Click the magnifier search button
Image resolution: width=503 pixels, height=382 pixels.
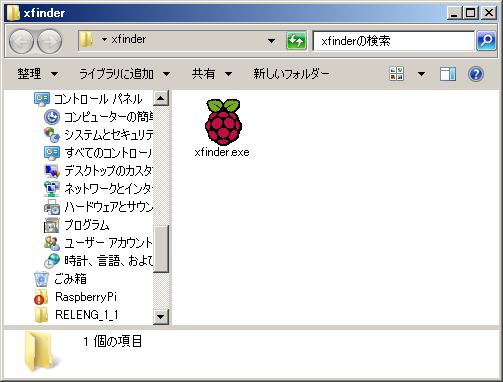pos(486,41)
